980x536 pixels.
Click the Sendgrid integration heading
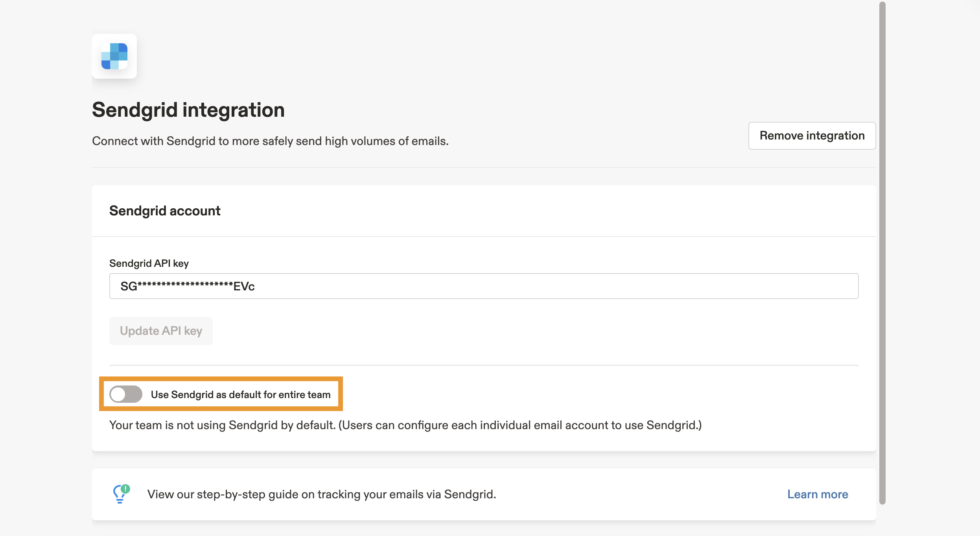(188, 110)
